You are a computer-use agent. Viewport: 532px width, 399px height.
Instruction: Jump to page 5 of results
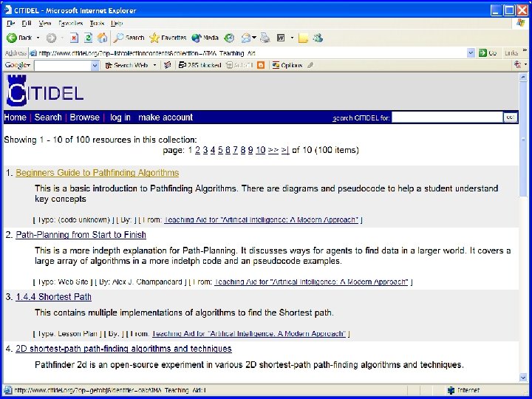pos(220,150)
